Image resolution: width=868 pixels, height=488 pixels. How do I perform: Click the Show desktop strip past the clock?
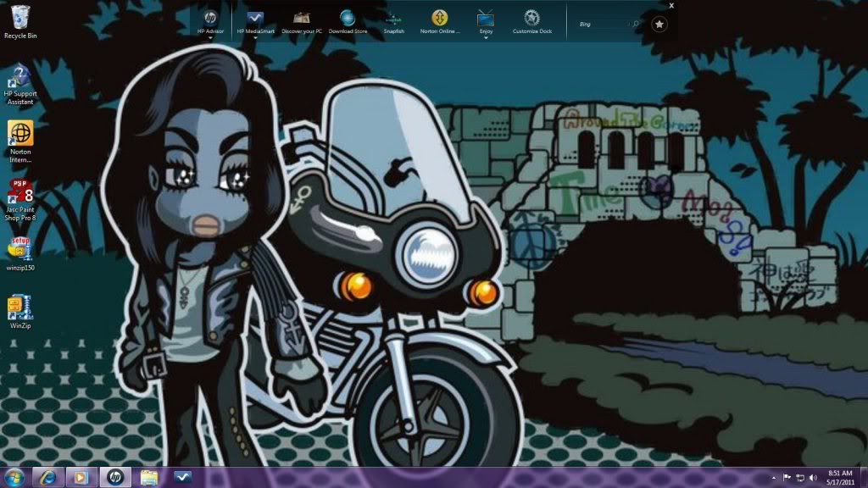point(864,478)
